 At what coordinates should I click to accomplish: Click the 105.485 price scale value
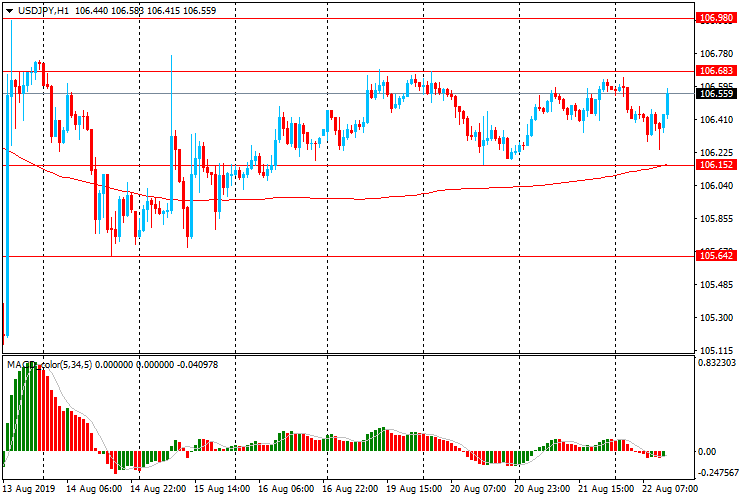point(716,285)
